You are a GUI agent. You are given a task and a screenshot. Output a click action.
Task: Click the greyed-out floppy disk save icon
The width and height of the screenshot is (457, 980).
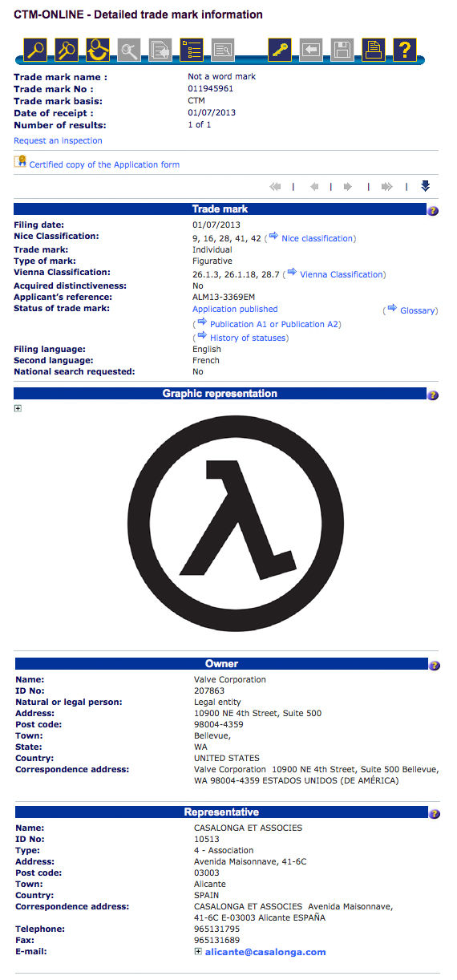click(342, 51)
